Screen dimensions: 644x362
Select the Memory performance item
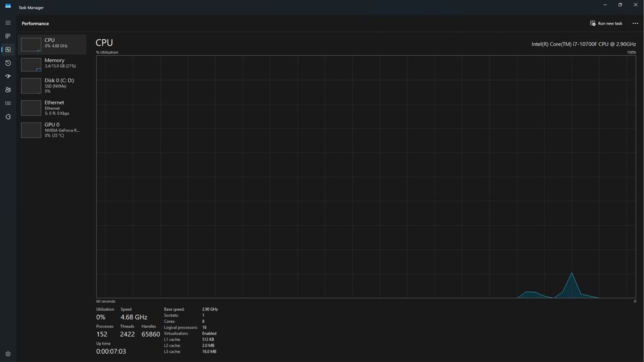52,64
